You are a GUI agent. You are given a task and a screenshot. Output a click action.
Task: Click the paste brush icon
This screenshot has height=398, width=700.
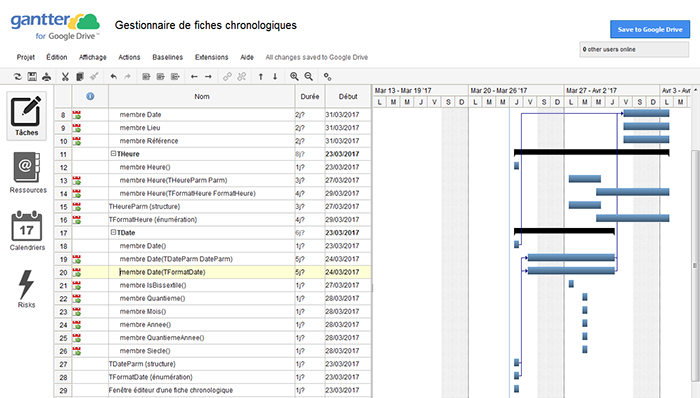[94, 76]
